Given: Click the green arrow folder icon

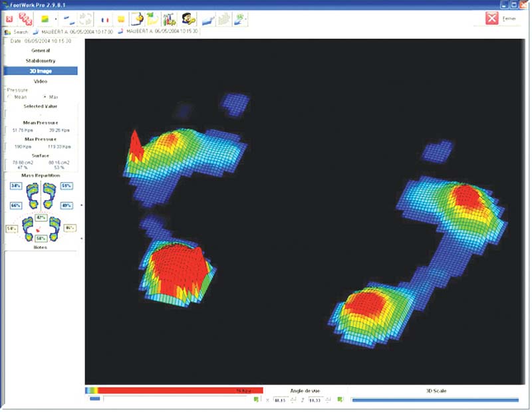Looking at the screenshot, I should pyautogui.click(x=152, y=19).
